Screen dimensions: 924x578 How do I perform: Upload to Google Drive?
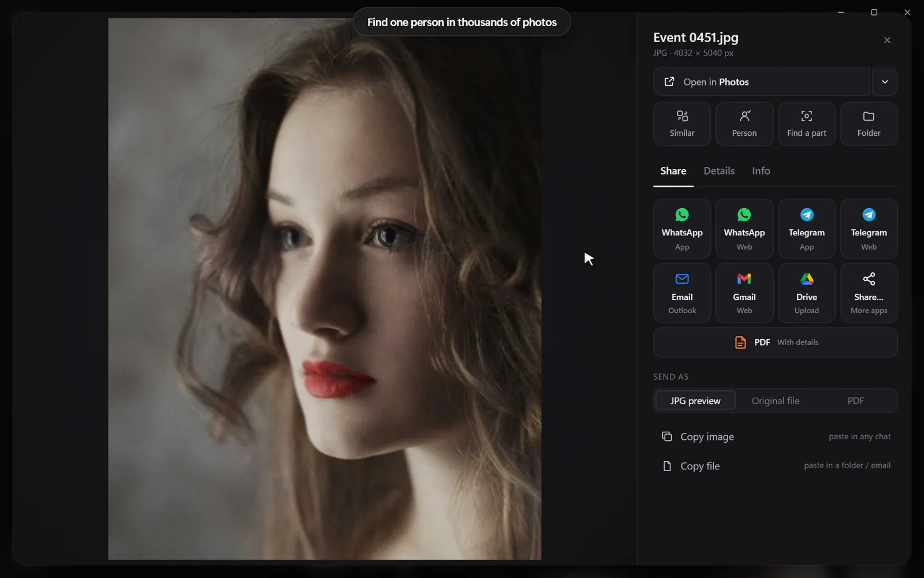pos(806,293)
